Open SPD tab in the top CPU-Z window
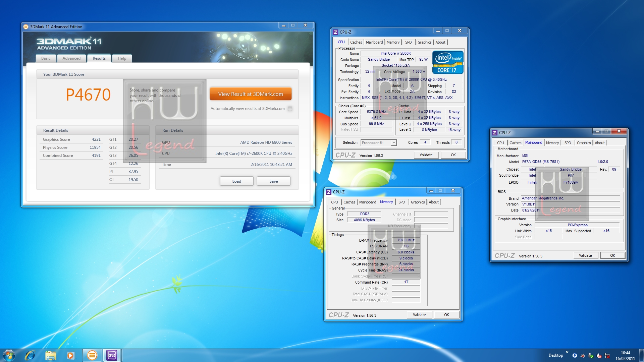Screen dimensions: 644x362 408,42
